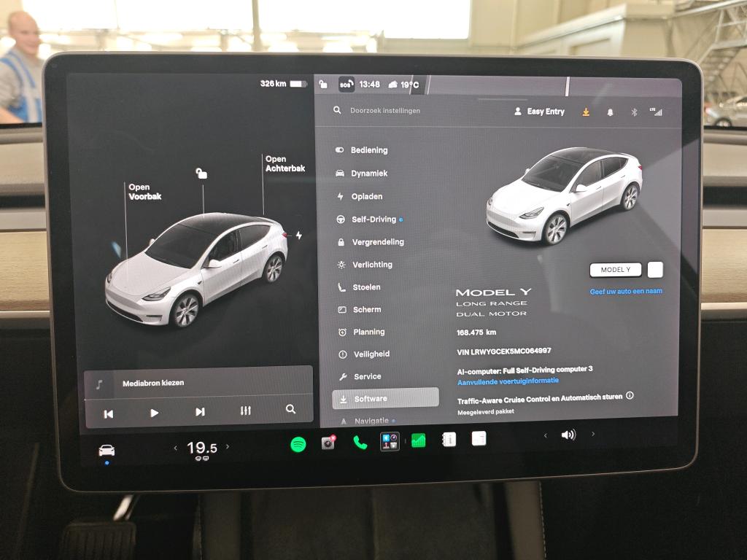
Task: Tap the 13:48 clock
Action: click(x=369, y=85)
